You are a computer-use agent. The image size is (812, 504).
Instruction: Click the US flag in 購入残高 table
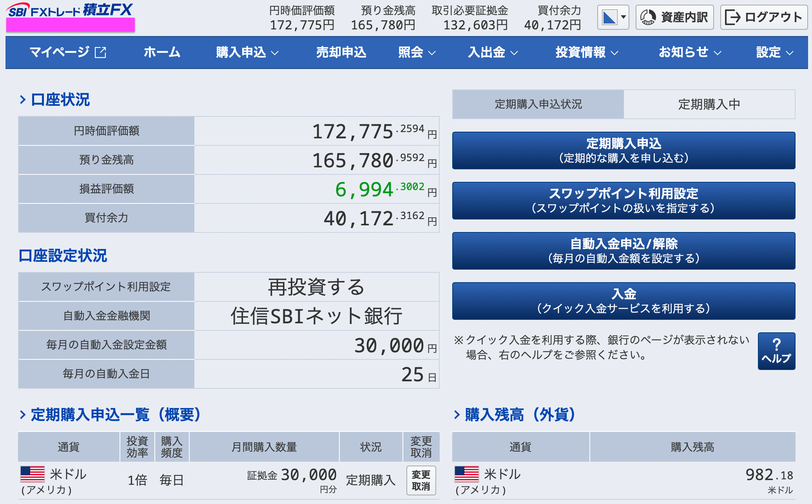(466, 474)
